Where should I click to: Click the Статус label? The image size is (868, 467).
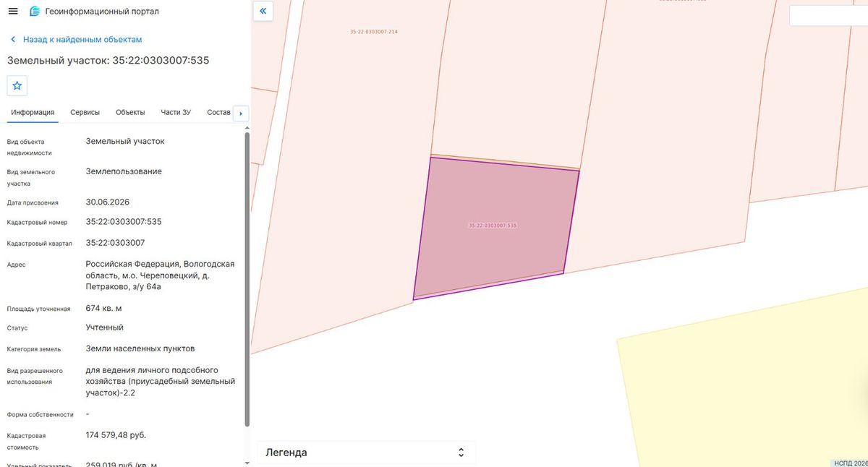17,329
